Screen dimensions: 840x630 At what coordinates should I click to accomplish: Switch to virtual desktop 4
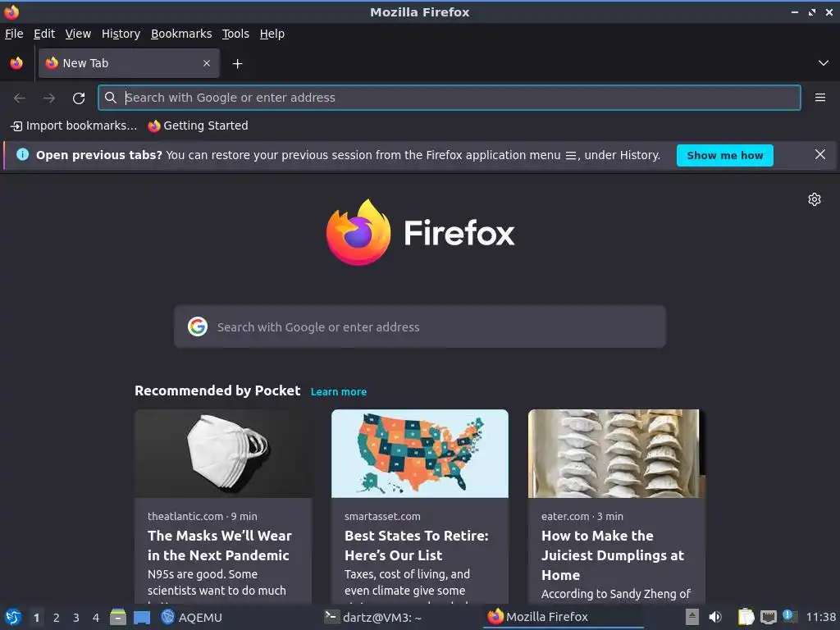[96, 618]
